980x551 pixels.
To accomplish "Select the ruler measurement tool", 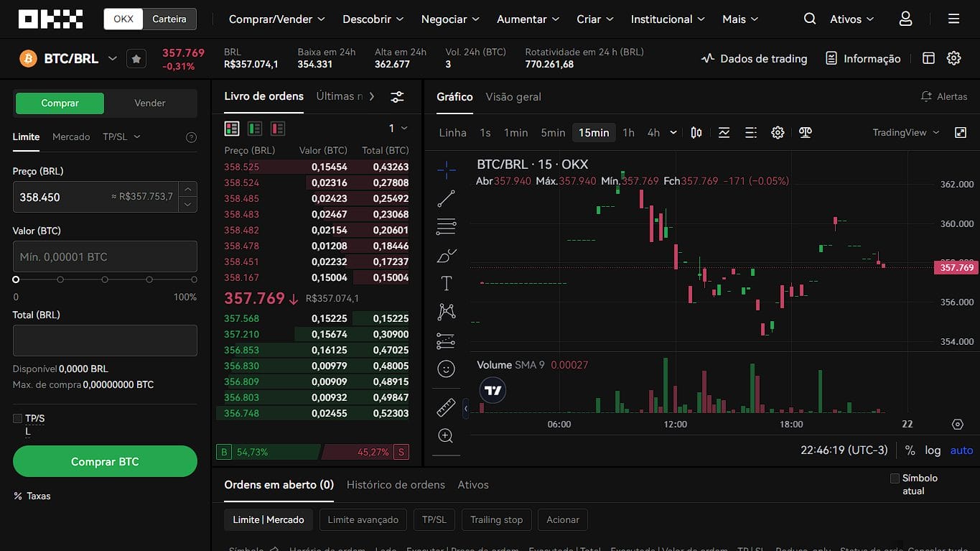I will 446,407.
